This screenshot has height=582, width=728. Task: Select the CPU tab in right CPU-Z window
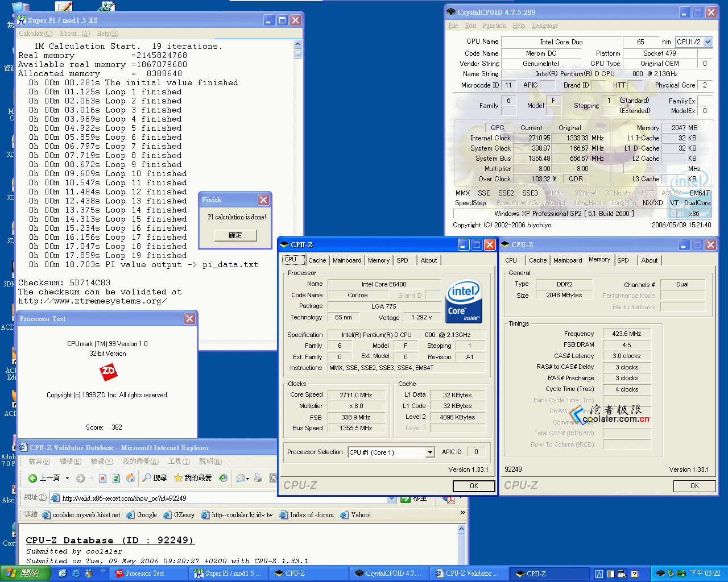(511, 260)
